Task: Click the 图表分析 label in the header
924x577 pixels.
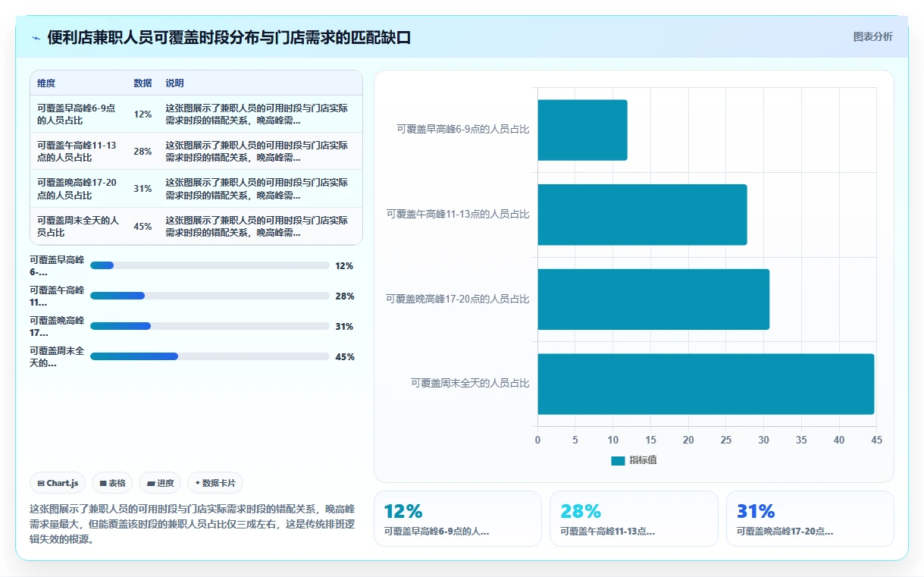Action: (x=872, y=36)
